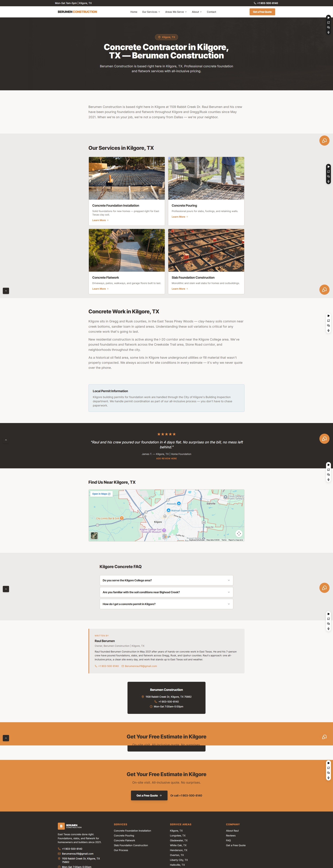
Task: Expand the Bighead Creek soil conditions FAQ
Action: 166,592
